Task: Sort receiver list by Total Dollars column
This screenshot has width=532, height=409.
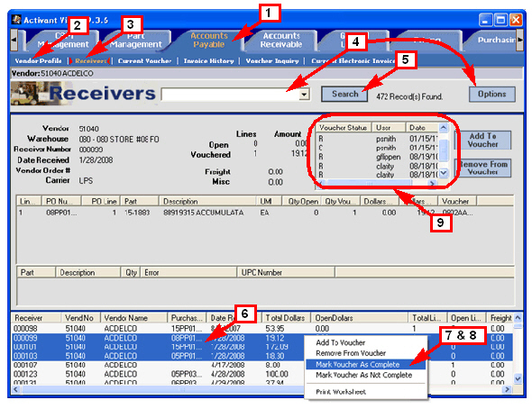Action: [x=286, y=318]
